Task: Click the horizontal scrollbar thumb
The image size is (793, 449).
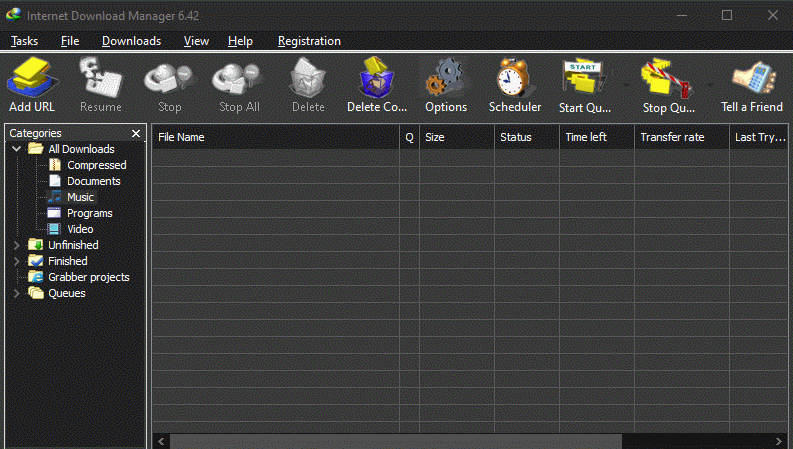Action: (395, 441)
